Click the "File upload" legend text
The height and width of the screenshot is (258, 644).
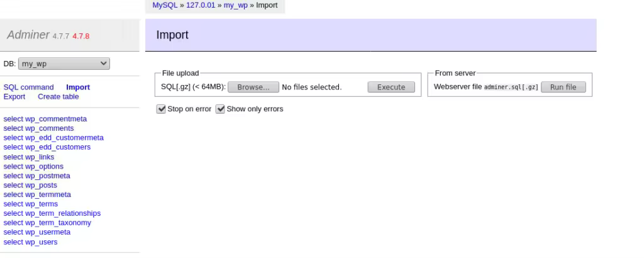click(180, 73)
